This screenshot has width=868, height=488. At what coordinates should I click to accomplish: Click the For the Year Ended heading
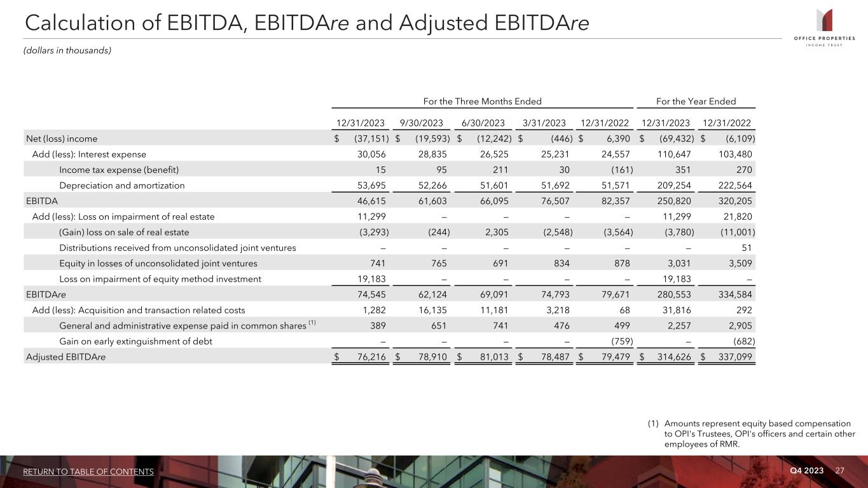[697, 101]
